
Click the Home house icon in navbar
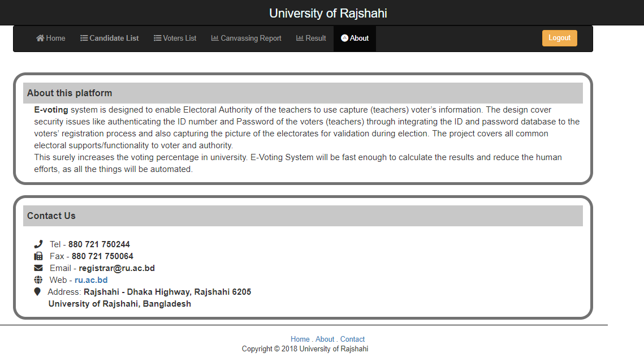pos(40,38)
